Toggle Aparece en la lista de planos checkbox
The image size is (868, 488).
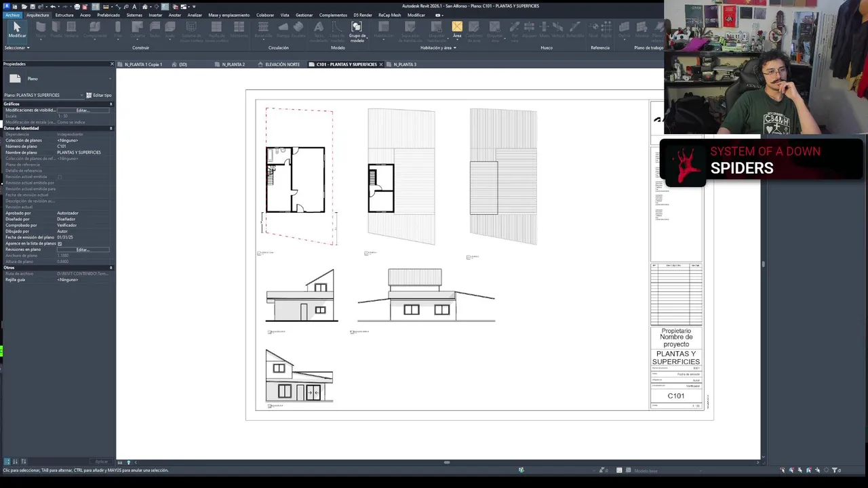coord(60,243)
